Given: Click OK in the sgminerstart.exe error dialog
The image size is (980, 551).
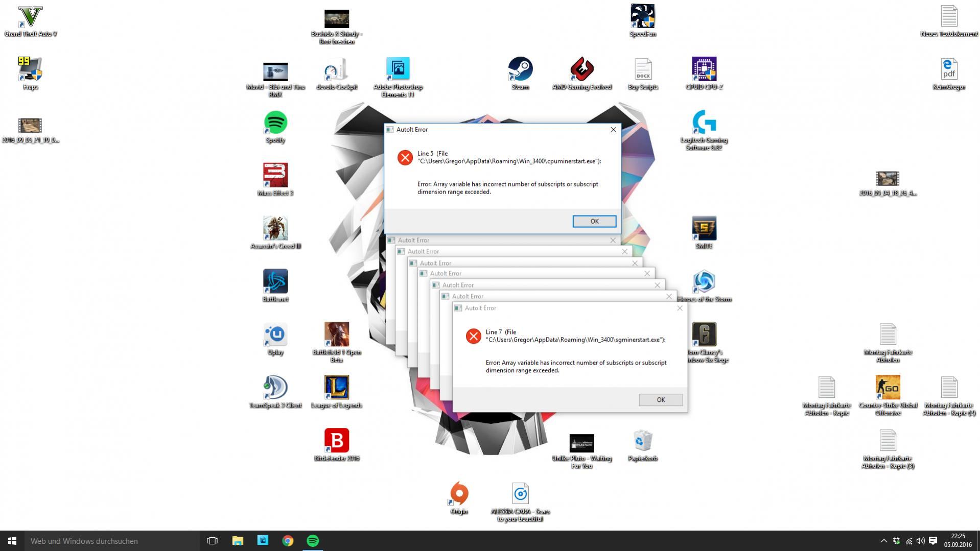Looking at the screenshot, I should pos(661,400).
